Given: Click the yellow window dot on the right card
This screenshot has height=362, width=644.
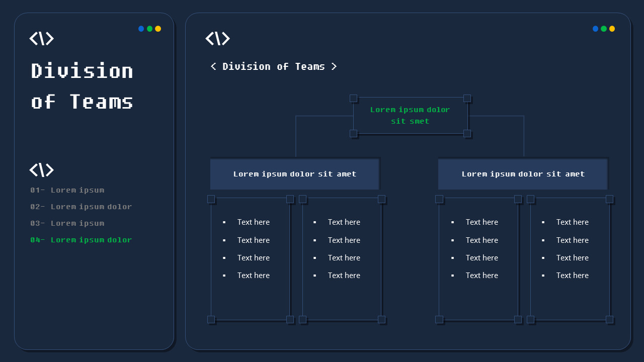Looking at the screenshot, I should pyautogui.click(x=611, y=29).
